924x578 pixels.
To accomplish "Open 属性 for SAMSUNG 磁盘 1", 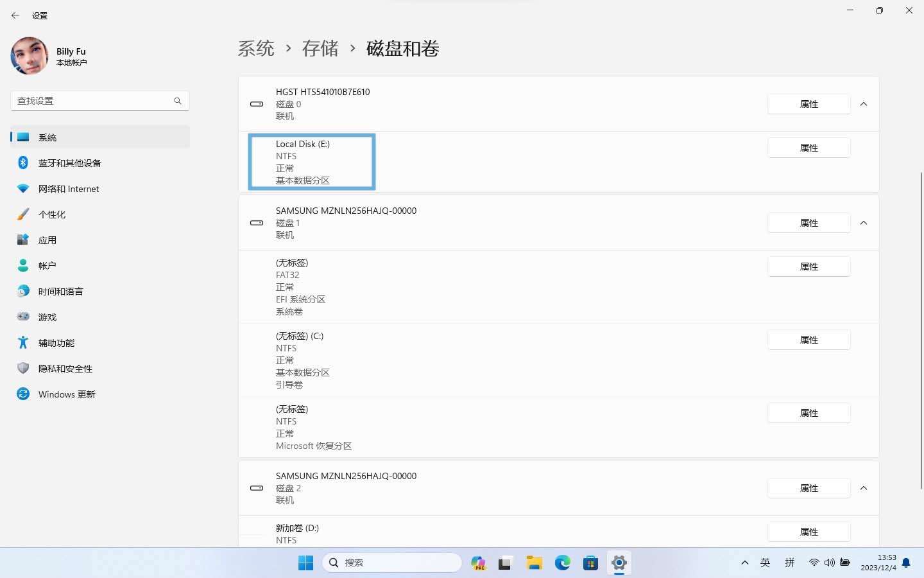I will [809, 223].
